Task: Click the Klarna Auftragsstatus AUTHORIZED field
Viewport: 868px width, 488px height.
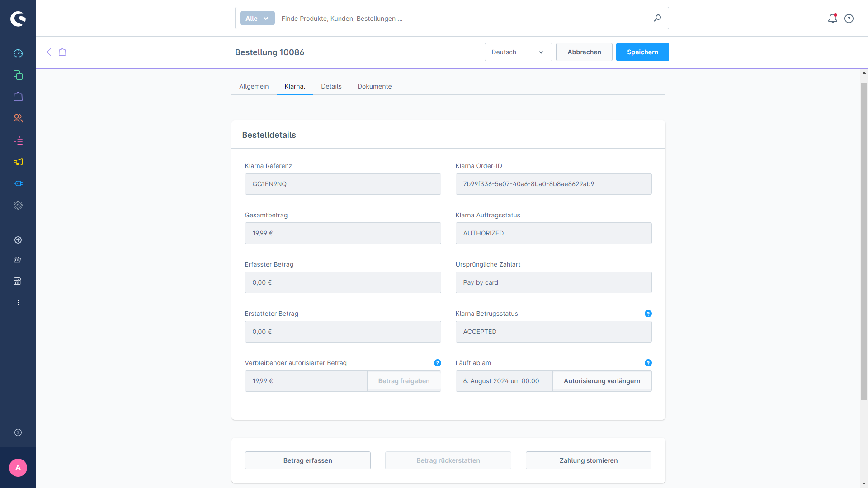Action: click(x=553, y=233)
